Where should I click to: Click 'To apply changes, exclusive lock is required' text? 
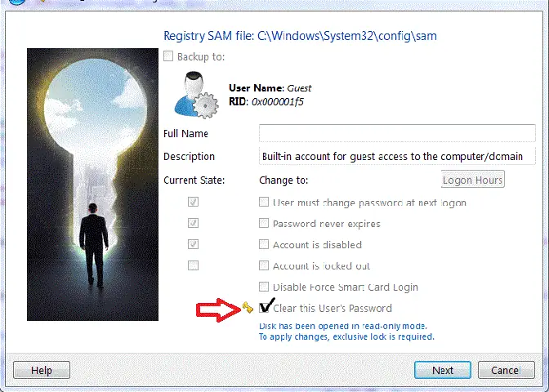(346, 336)
